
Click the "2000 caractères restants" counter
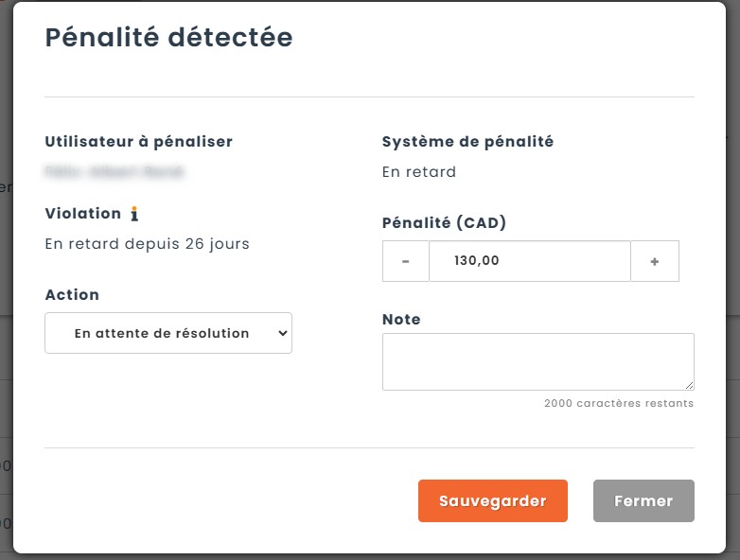(x=619, y=403)
